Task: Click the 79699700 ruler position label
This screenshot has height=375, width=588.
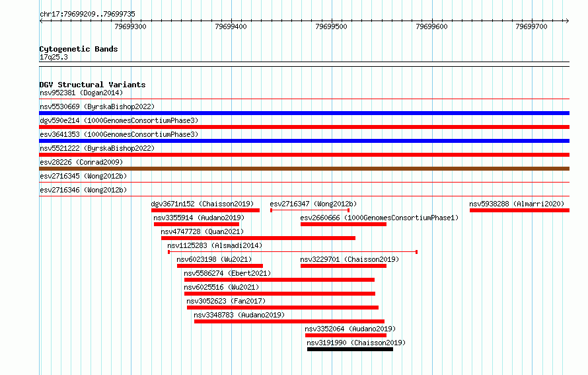Action: (x=531, y=26)
